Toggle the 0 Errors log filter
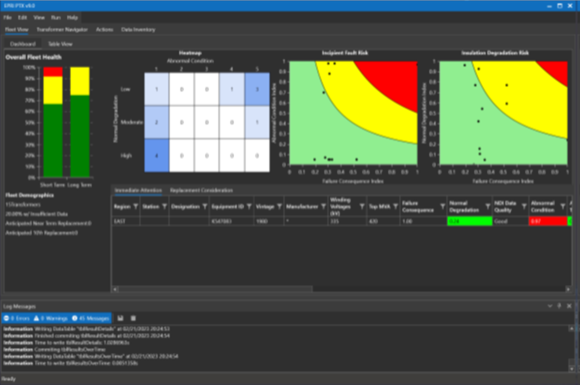The height and width of the screenshot is (386, 580). pyautogui.click(x=17, y=318)
